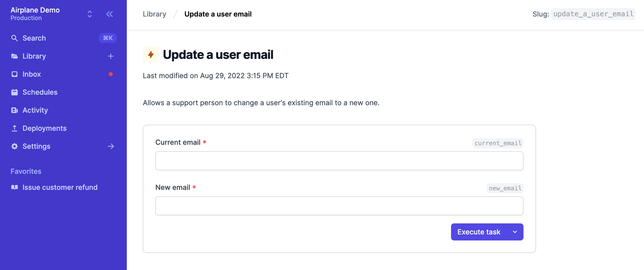Click the Schedules calendar icon

pyautogui.click(x=14, y=92)
